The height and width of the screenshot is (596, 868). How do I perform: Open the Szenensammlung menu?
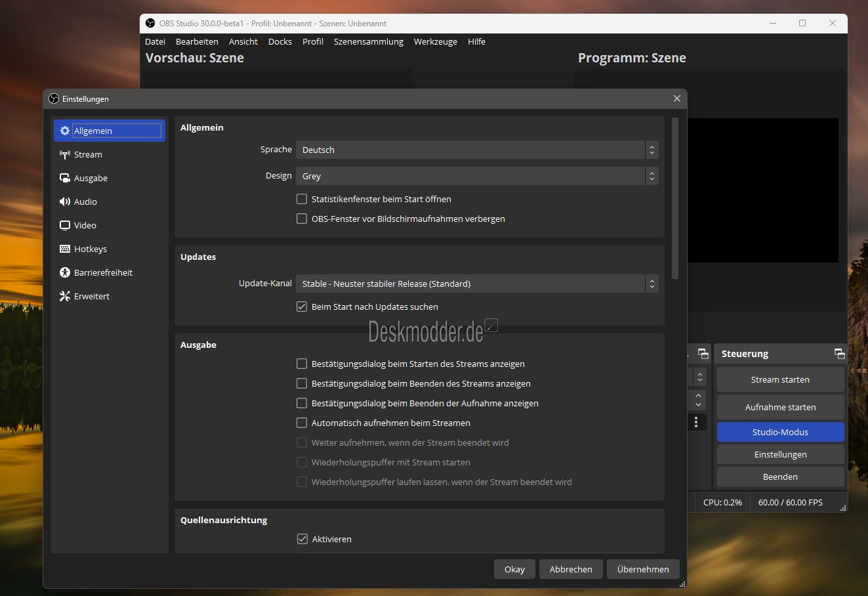[x=369, y=41]
